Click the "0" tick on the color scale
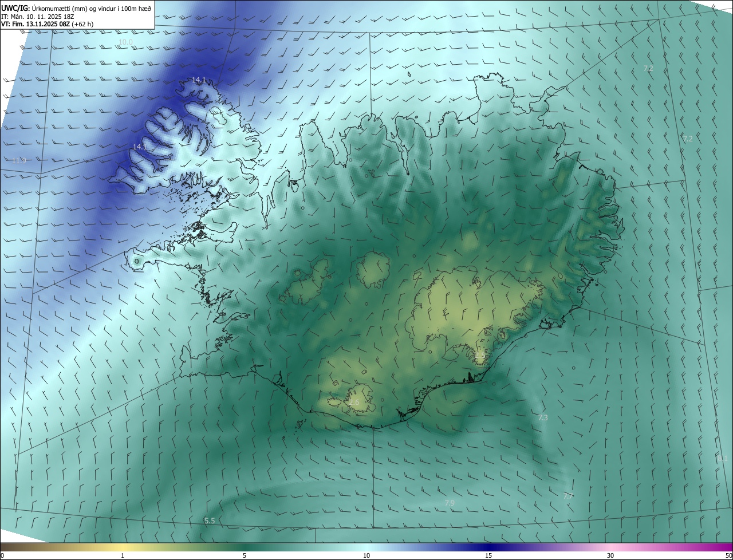 click(2, 555)
